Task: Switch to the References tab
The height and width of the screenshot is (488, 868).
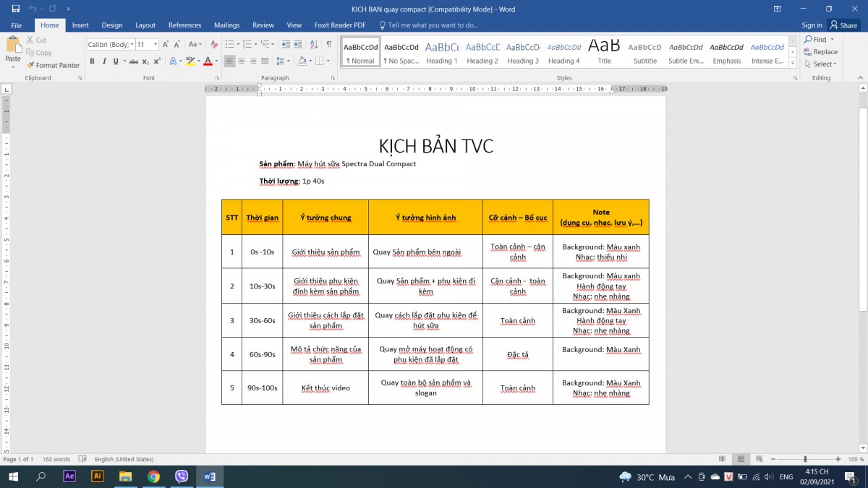Action: pos(185,25)
